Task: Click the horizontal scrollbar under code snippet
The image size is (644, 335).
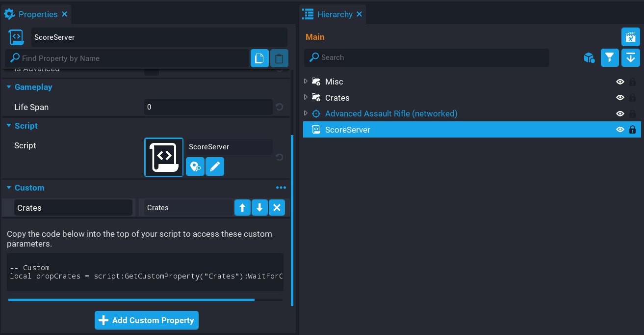Action: click(131, 300)
